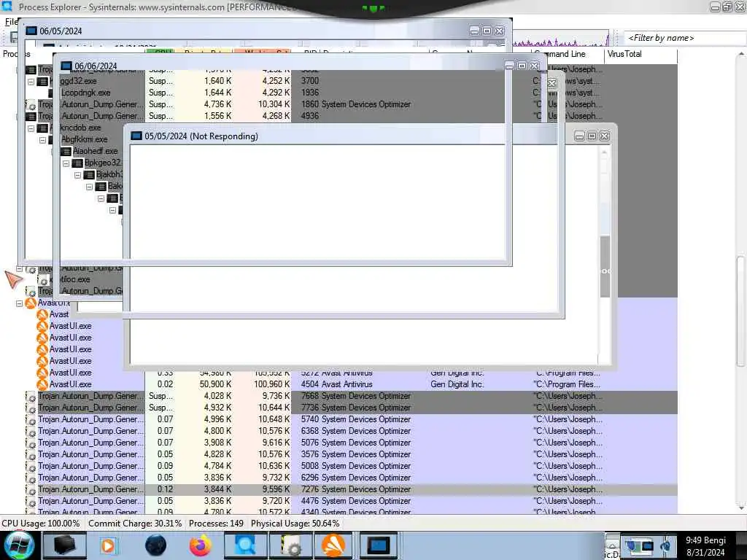Click PID cell '1936'
Screen dimensions: 747x560
coord(309,93)
